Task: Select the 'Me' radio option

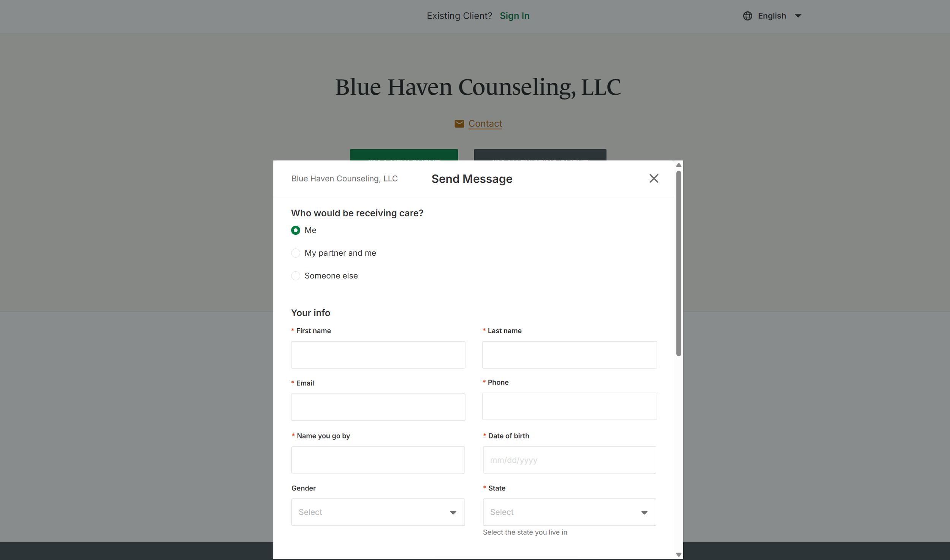Action: click(296, 230)
